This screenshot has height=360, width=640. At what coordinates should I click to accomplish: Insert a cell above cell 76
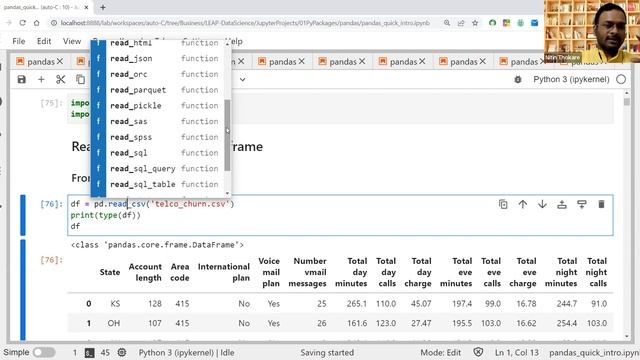click(562, 204)
